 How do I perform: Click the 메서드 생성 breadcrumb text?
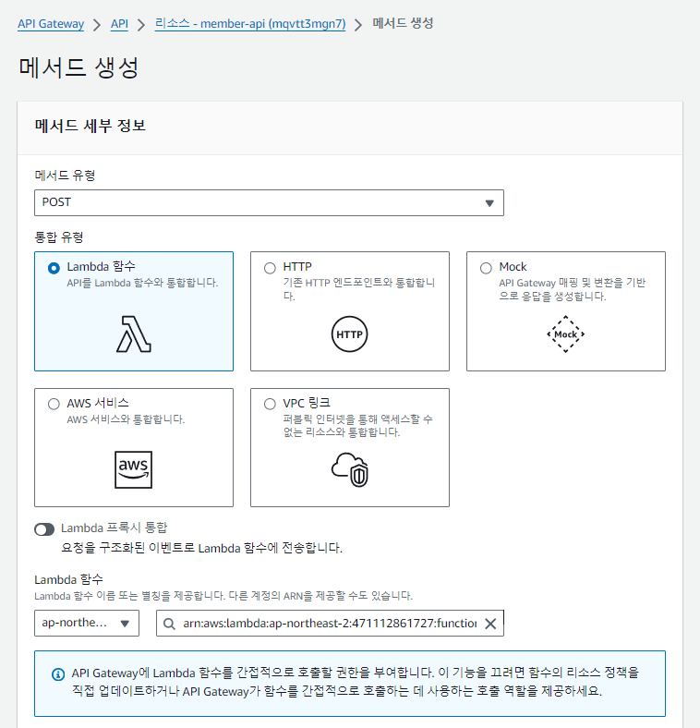click(403, 23)
